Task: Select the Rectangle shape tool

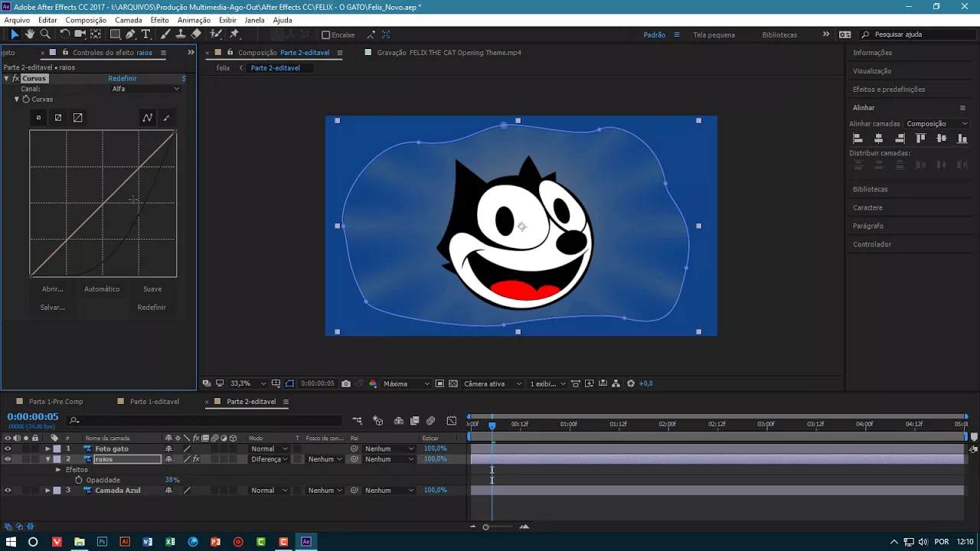Action: [x=115, y=34]
